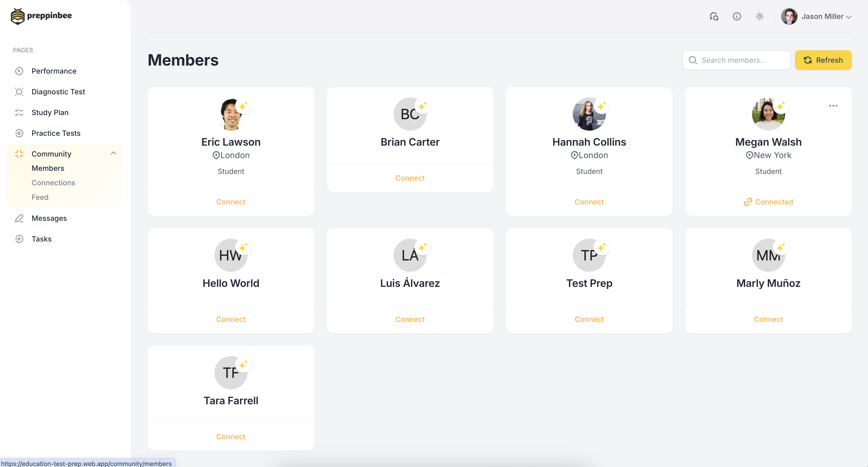Click the Diagnostic Test sidebar icon
The width and height of the screenshot is (868, 467).
(x=19, y=92)
